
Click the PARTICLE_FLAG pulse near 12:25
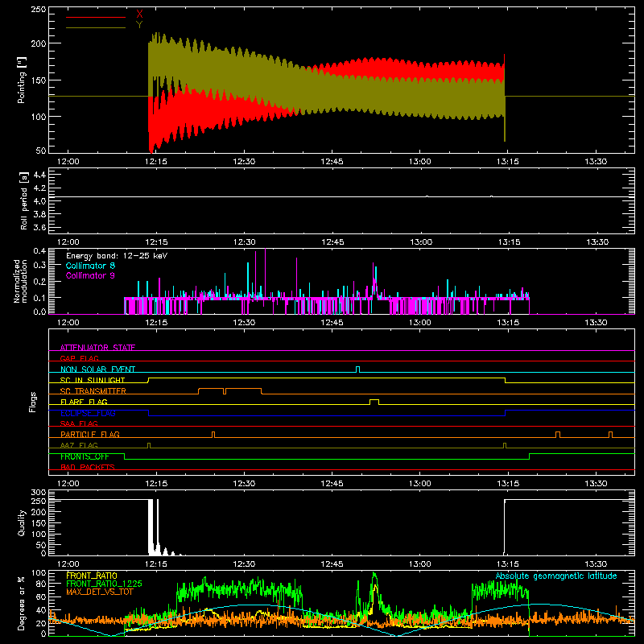pyautogui.click(x=213, y=435)
